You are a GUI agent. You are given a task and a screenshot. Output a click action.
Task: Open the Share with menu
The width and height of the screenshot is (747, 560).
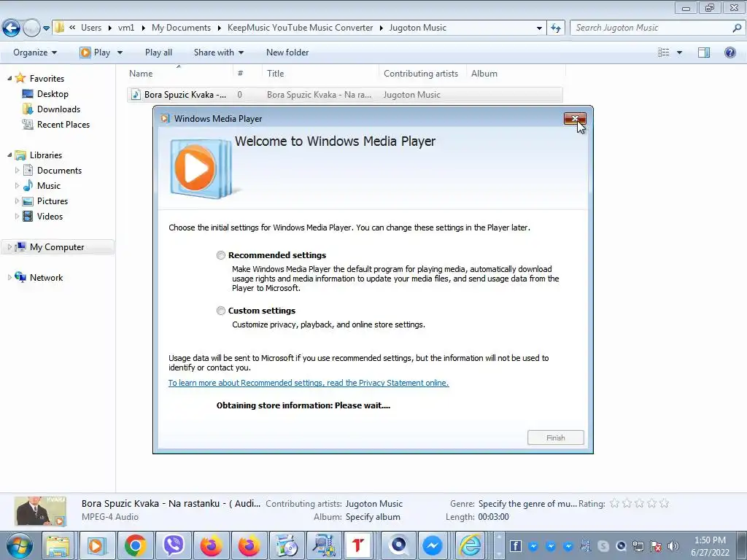tap(219, 52)
